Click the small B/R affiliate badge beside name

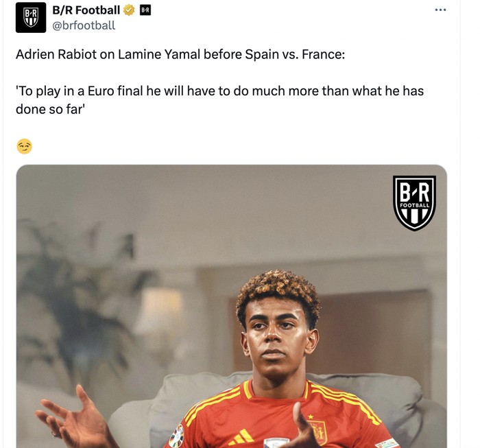(x=145, y=10)
